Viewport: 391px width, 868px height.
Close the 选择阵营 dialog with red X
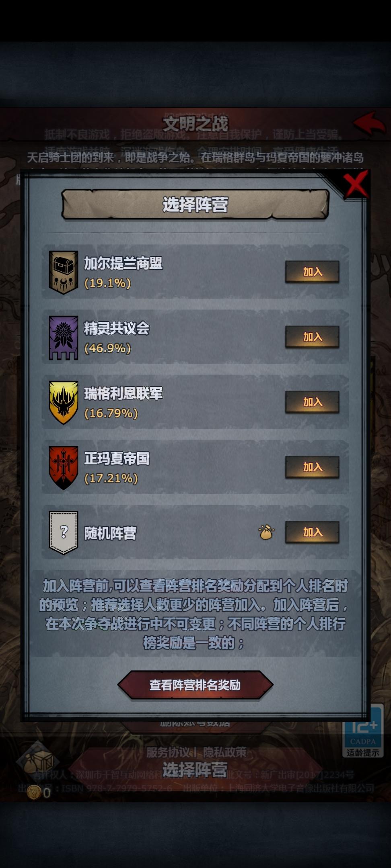(355, 184)
